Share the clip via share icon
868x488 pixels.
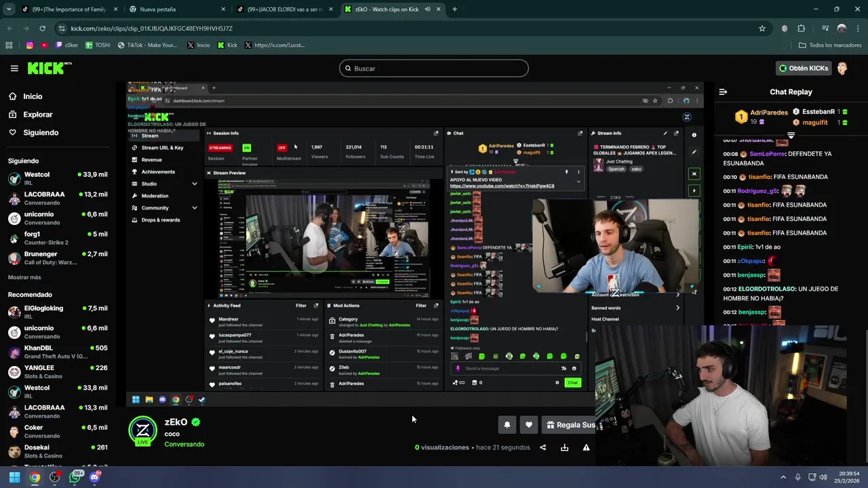[542, 447]
